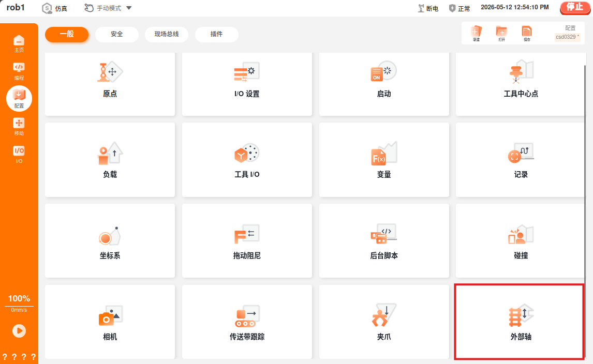Image resolution: width=593 pixels, height=364 pixels.
Task: Click 打开 open configuration icon
Action: pyautogui.click(x=501, y=34)
